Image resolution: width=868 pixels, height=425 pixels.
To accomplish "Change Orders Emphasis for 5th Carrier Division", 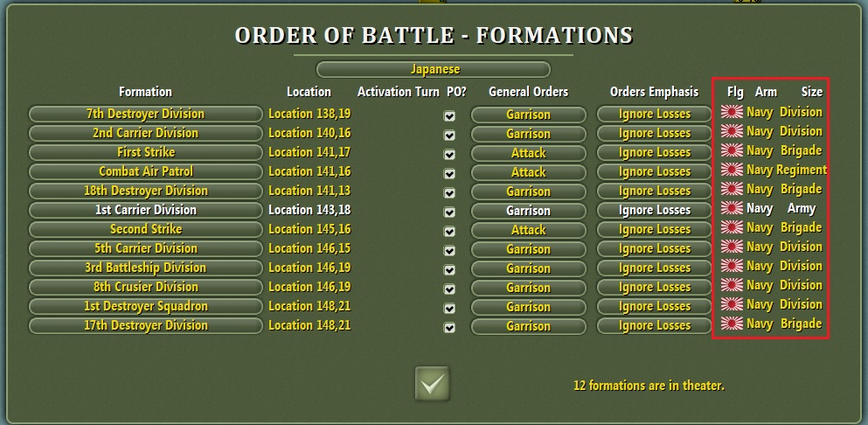I will coord(655,249).
